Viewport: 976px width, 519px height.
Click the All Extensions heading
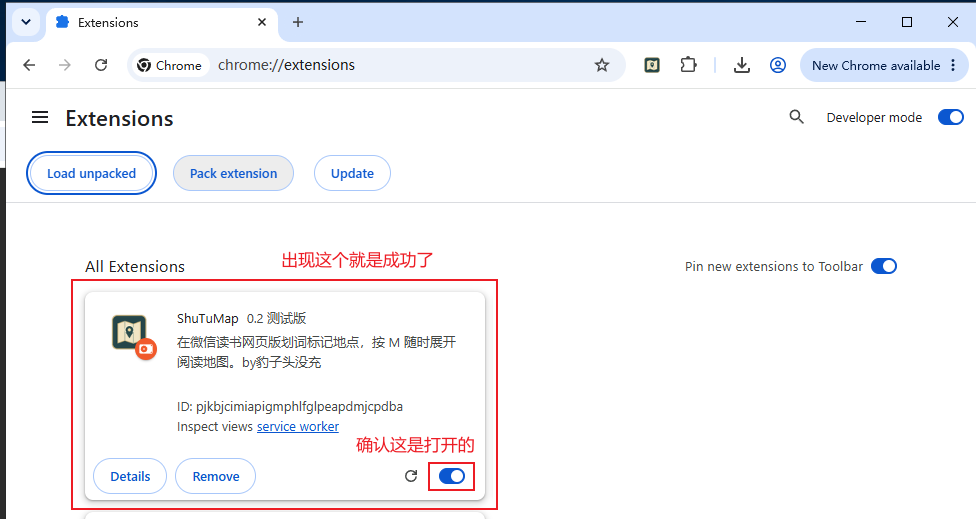coord(135,266)
